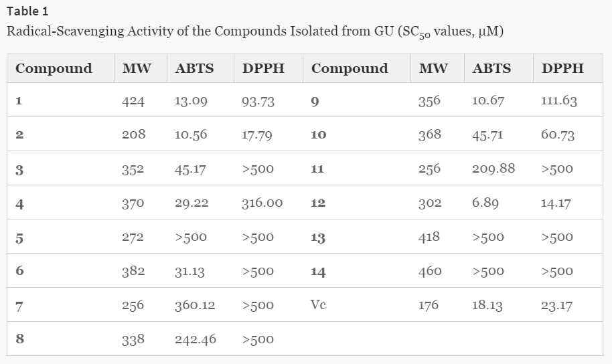Select the compound 12 row label

318,203
